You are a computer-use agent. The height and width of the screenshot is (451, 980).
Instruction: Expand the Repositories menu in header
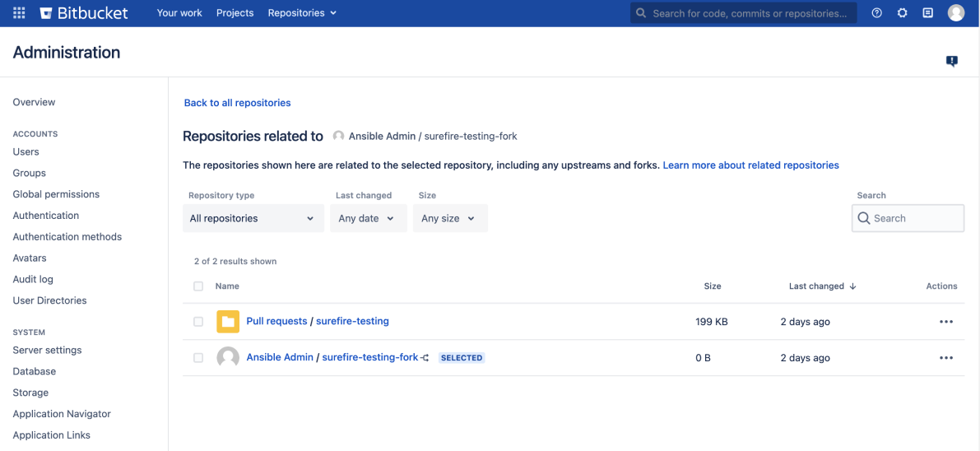click(303, 12)
